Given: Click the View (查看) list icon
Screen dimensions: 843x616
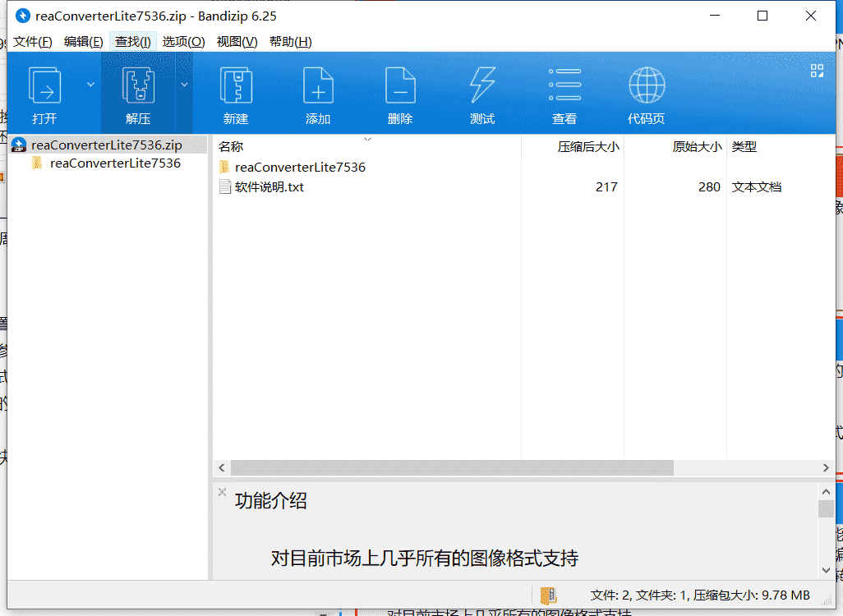Looking at the screenshot, I should click(564, 85).
